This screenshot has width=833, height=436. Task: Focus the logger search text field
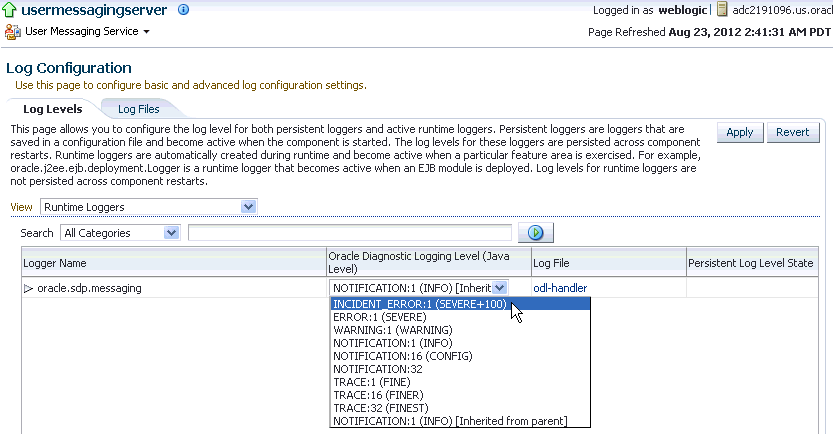(x=350, y=233)
